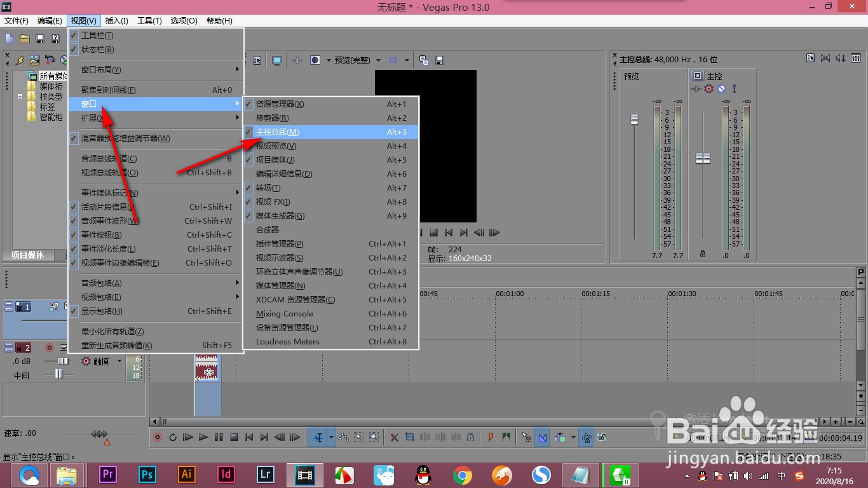This screenshot has width=868, height=488.
Task: Toggle Master Bus window (主控总线) Alt+3
Action: [x=330, y=132]
